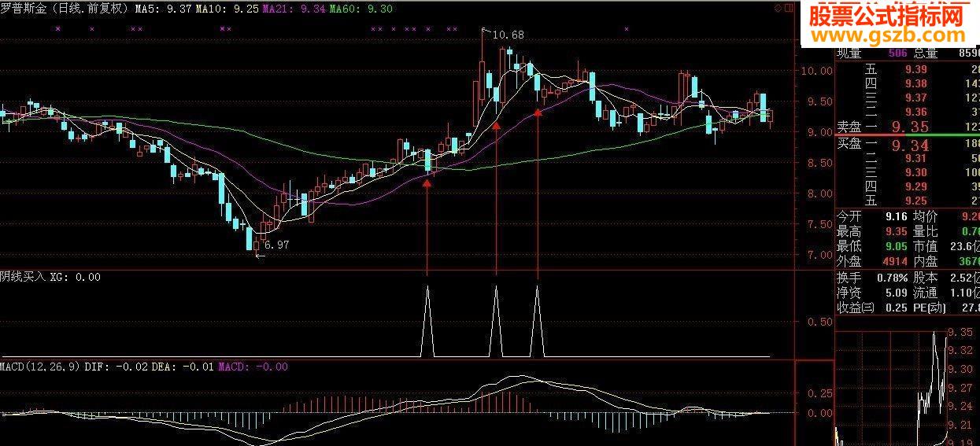The width and height of the screenshot is (980, 446).
Task: Click the DIF: -0.02 value
Action: [x=115, y=367]
